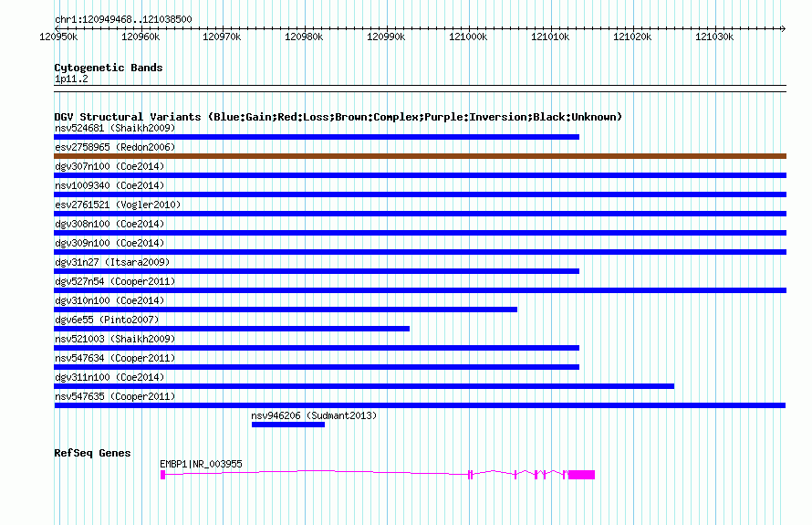The width and height of the screenshot is (812, 525).
Task: Click the DGV Structural Variants track title
Action: click(x=338, y=117)
